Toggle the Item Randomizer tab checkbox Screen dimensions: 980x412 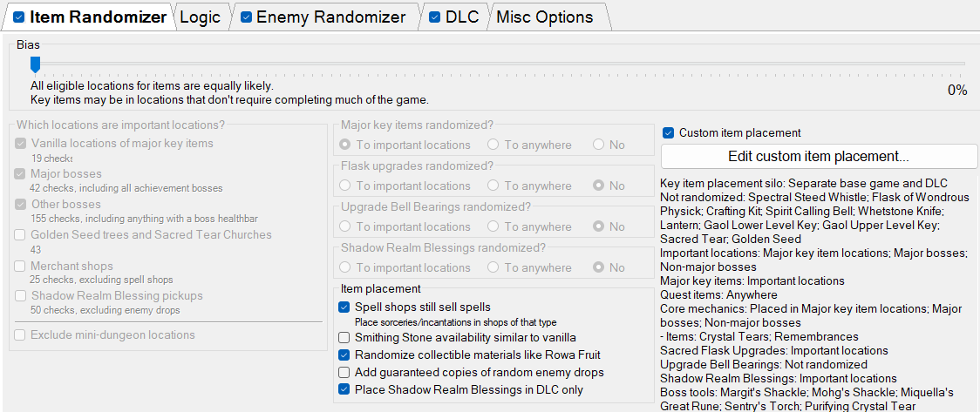point(19,17)
